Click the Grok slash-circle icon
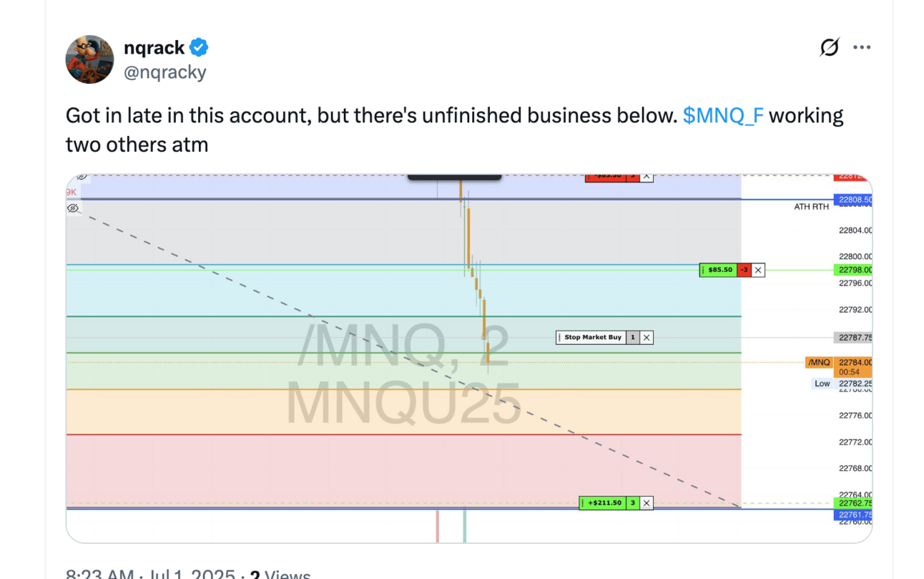This screenshot has width=924, height=579. click(829, 48)
